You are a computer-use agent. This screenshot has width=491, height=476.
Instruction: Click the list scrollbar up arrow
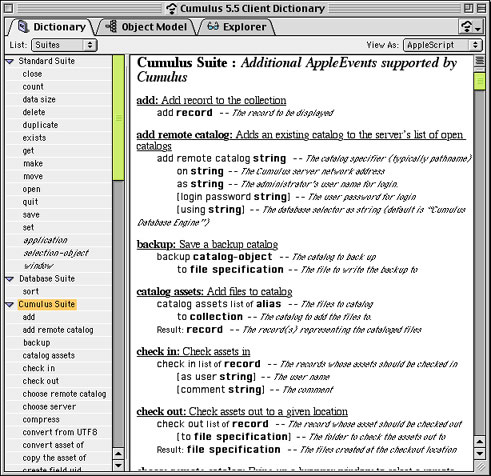118,454
